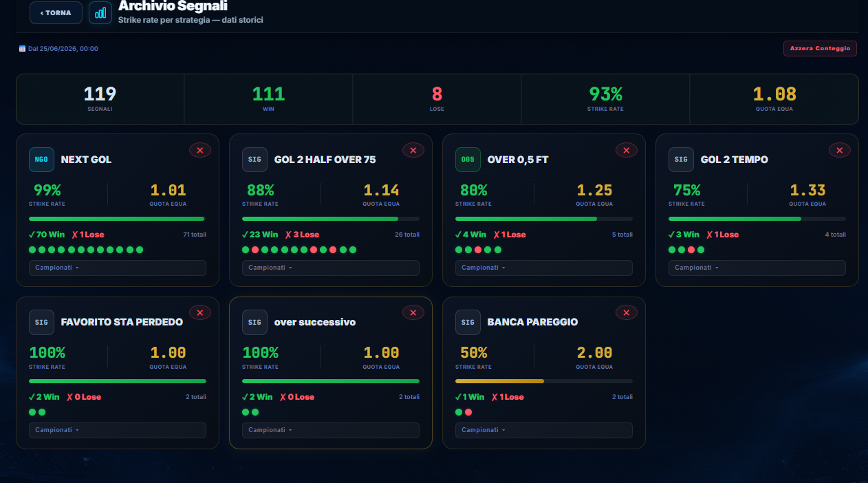
Task: Expand Campionati list in BANCA PAREGGIO card
Action: pos(544,430)
